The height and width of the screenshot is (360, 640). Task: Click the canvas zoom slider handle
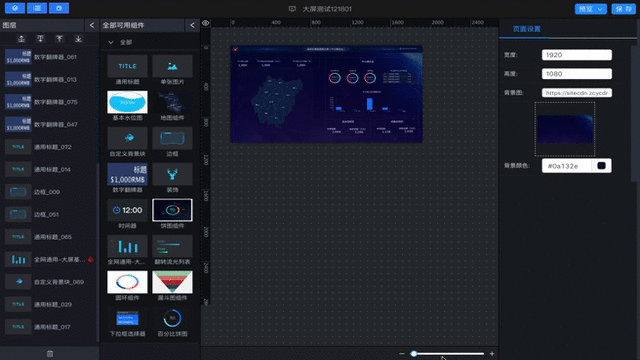[x=414, y=354]
